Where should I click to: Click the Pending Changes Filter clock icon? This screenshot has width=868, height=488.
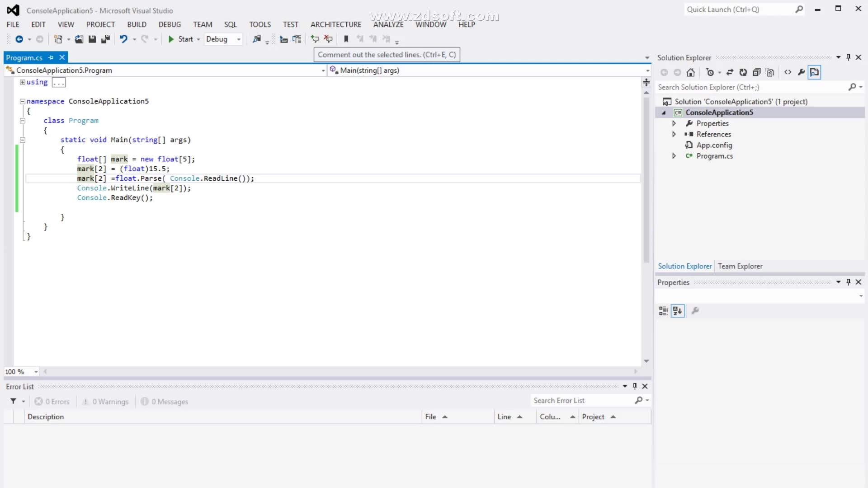pyautogui.click(x=710, y=72)
